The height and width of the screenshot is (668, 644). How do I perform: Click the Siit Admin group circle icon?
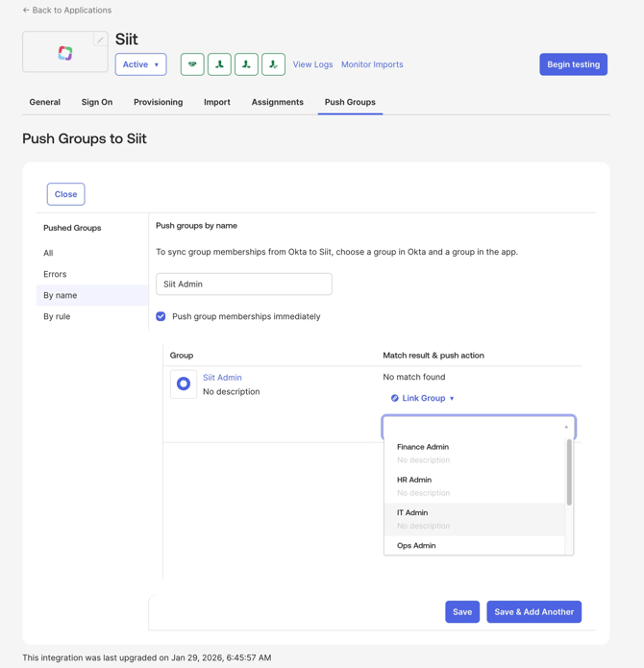tap(184, 384)
